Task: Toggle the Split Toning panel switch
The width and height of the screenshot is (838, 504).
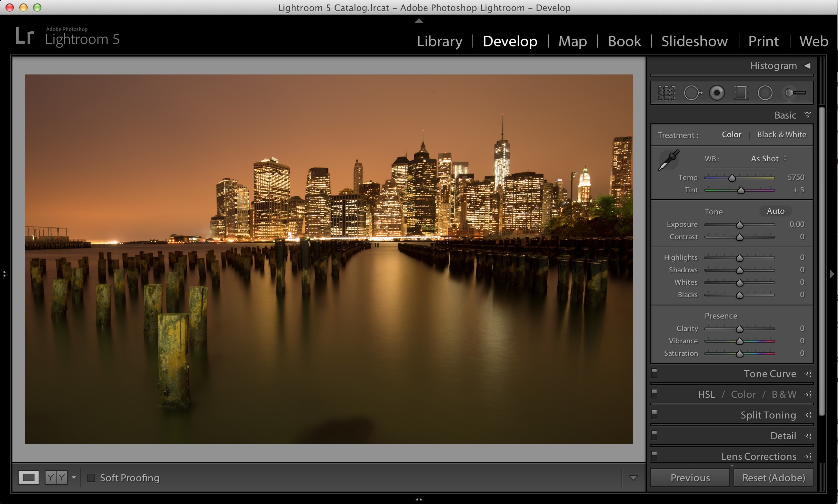Action: tap(654, 414)
